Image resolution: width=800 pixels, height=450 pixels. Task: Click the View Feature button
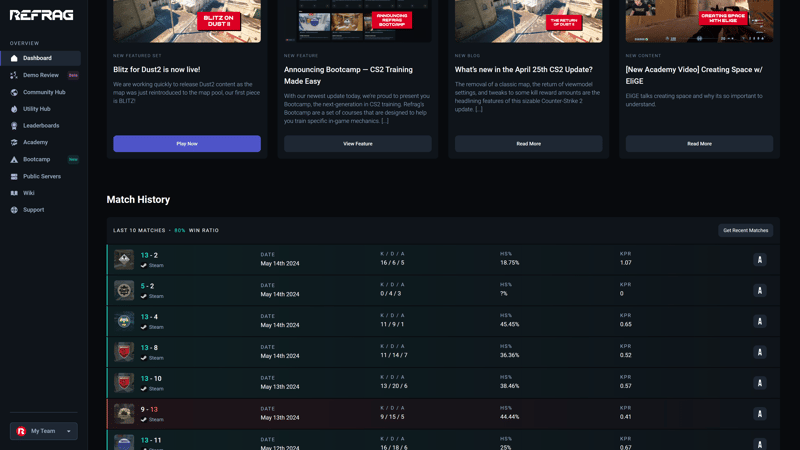pyautogui.click(x=358, y=143)
